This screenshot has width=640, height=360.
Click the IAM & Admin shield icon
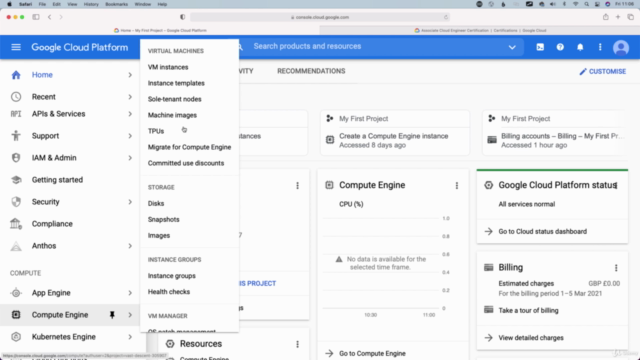(16, 158)
